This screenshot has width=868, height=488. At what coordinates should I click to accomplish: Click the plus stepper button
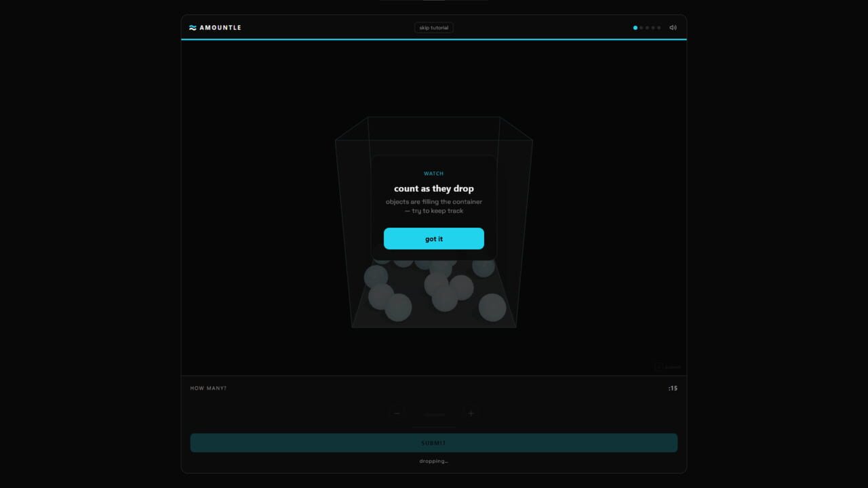(471, 413)
